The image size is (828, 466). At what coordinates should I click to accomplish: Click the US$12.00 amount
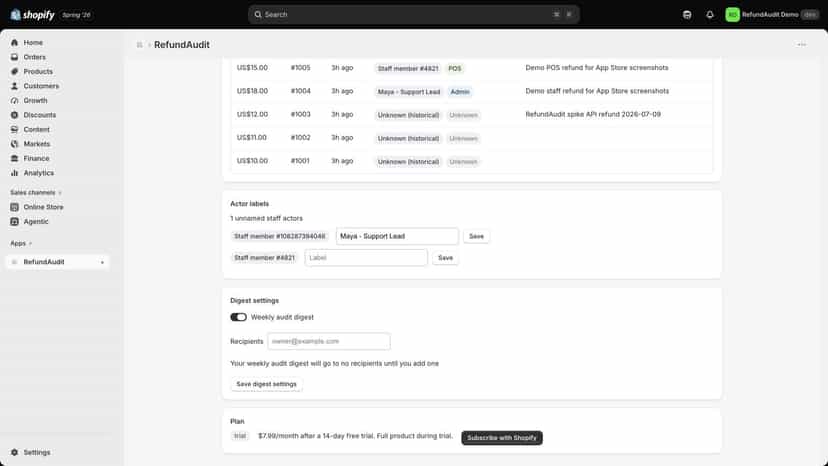(252, 114)
